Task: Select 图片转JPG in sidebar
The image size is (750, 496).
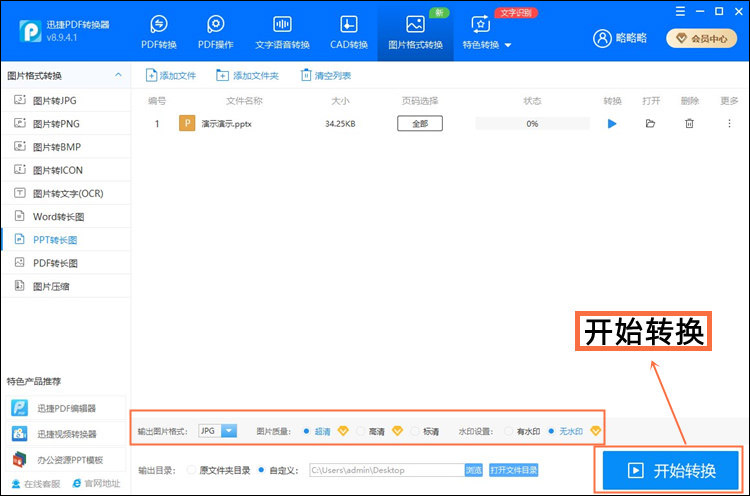Action: coord(66,100)
